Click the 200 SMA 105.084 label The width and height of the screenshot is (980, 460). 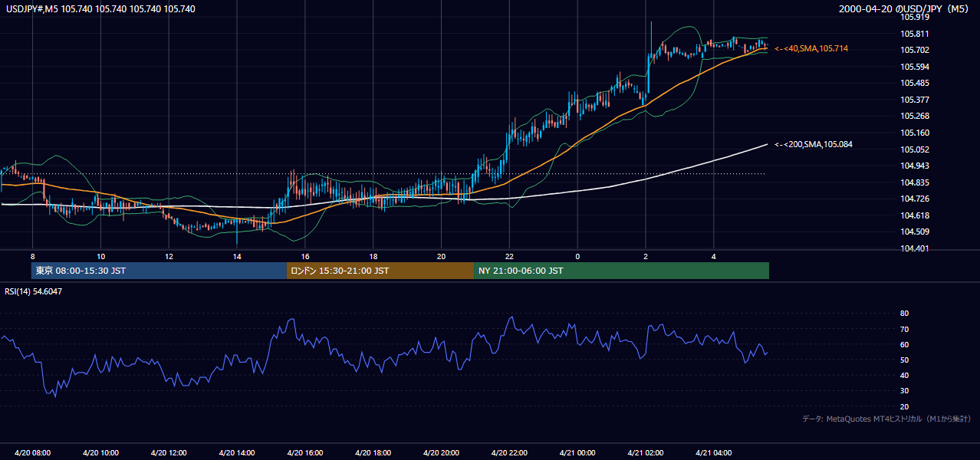(814, 144)
